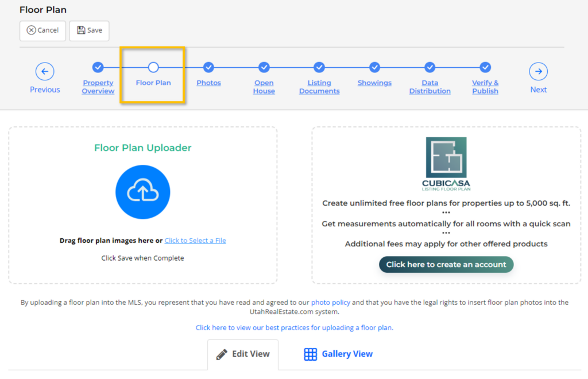Click the Photos step checkmark circle
The width and height of the screenshot is (588, 379).
pos(208,67)
